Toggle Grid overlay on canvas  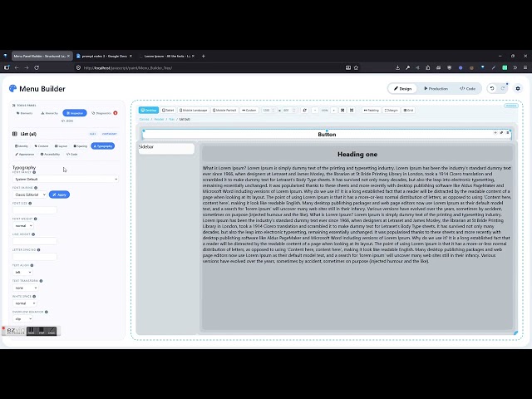coord(408,111)
